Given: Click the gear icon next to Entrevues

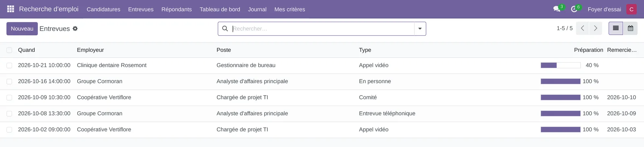Looking at the screenshot, I should click(75, 29).
